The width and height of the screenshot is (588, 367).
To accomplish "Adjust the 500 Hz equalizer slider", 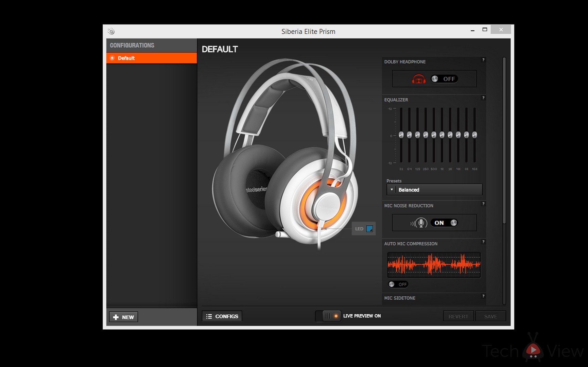I will coord(434,135).
